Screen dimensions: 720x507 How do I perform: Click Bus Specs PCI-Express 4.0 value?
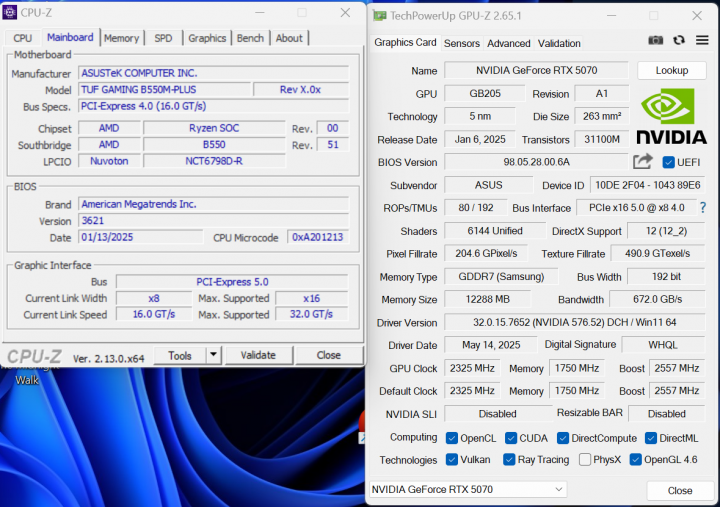point(214,106)
